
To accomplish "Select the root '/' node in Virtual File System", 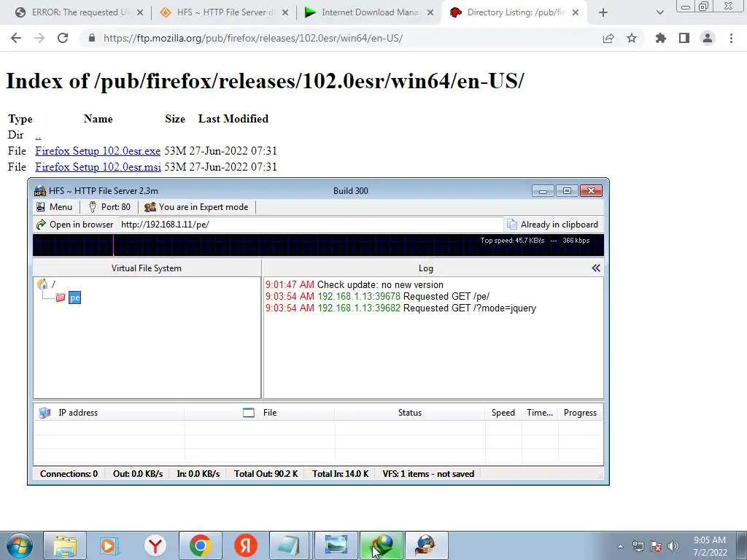I will (x=46, y=284).
